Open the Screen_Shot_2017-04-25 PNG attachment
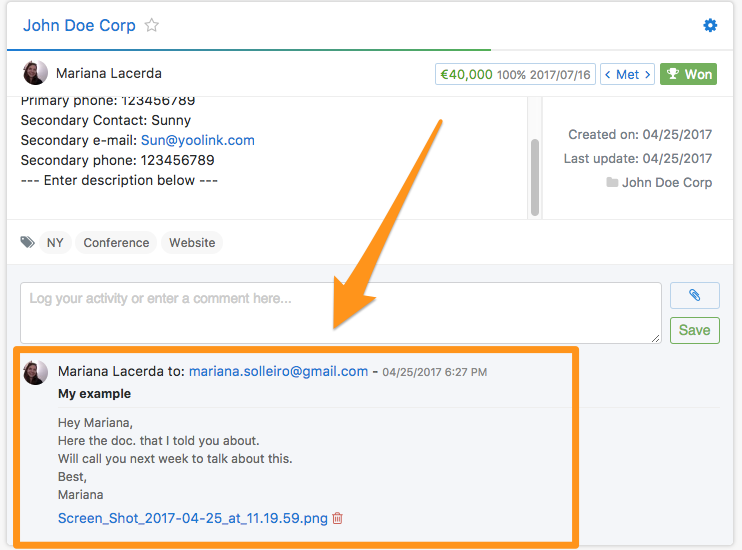Image resolution: width=742 pixels, height=550 pixels. (x=192, y=518)
